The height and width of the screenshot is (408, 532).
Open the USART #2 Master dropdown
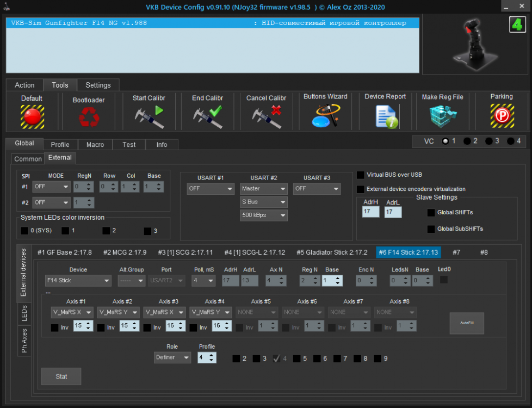(264, 189)
